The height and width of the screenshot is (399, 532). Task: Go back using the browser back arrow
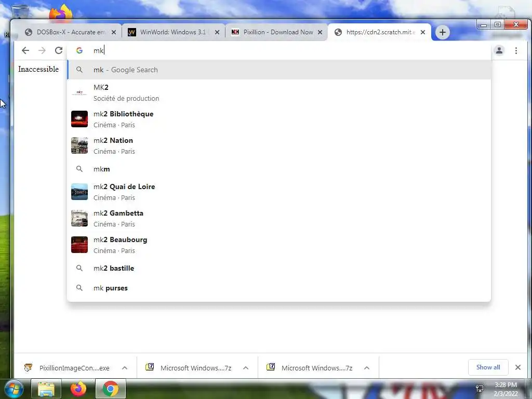pyautogui.click(x=25, y=50)
